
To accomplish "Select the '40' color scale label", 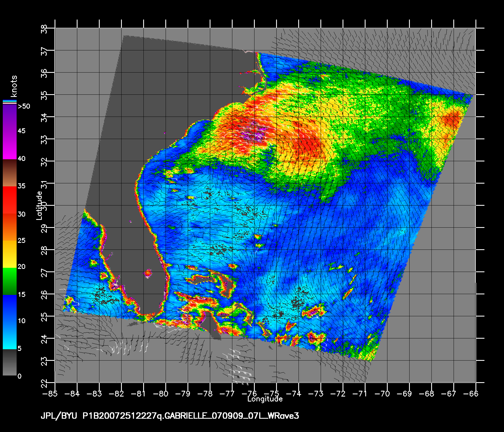I will point(22,159).
